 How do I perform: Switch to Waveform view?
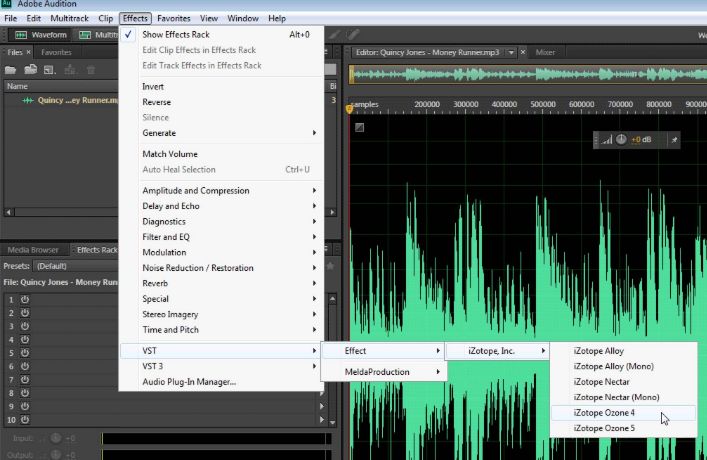point(41,35)
